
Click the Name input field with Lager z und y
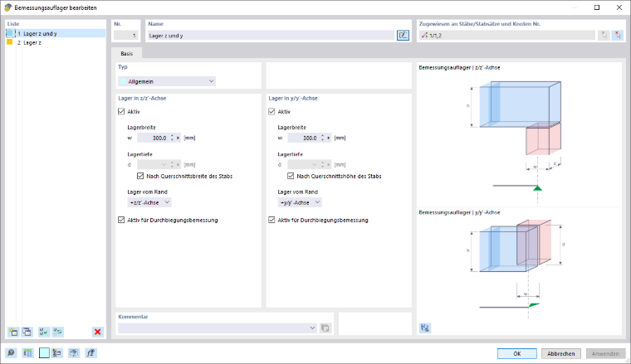point(271,36)
